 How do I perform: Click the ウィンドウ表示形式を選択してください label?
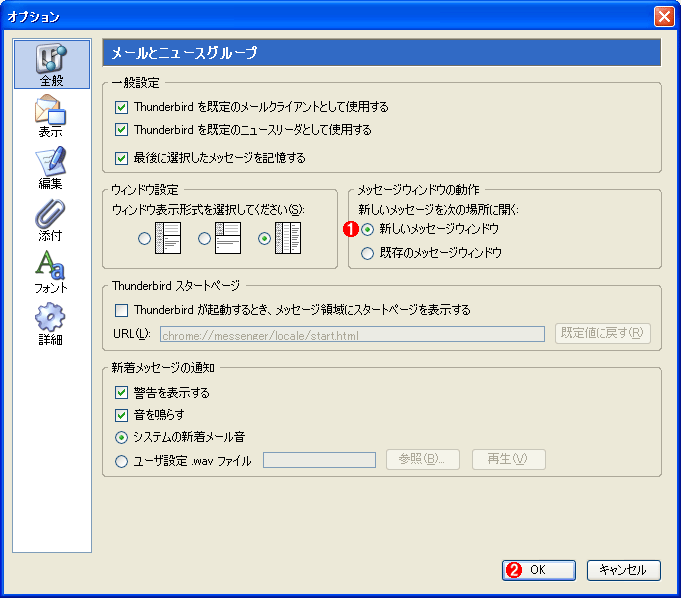208,210
